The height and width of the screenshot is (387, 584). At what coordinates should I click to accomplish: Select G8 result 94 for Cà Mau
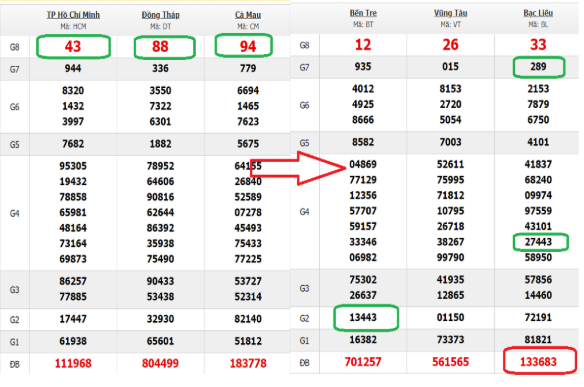pyautogui.click(x=248, y=47)
